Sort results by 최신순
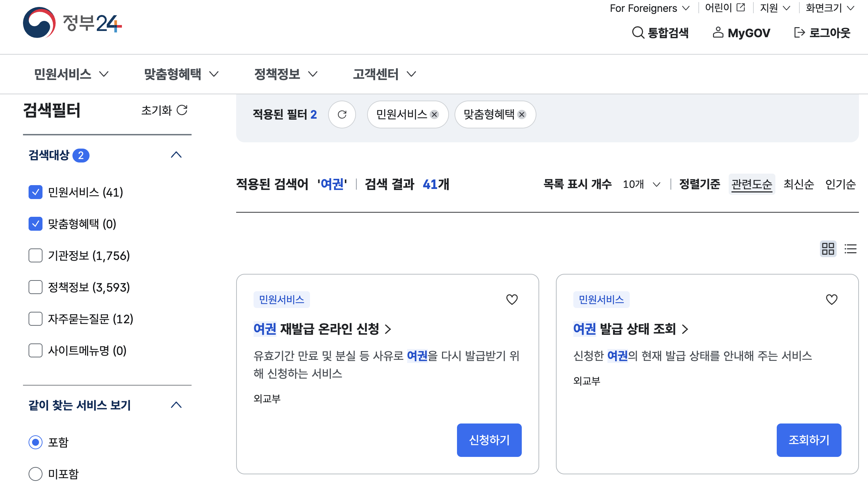The width and height of the screenshot is (868, 483). coord(798,184)
